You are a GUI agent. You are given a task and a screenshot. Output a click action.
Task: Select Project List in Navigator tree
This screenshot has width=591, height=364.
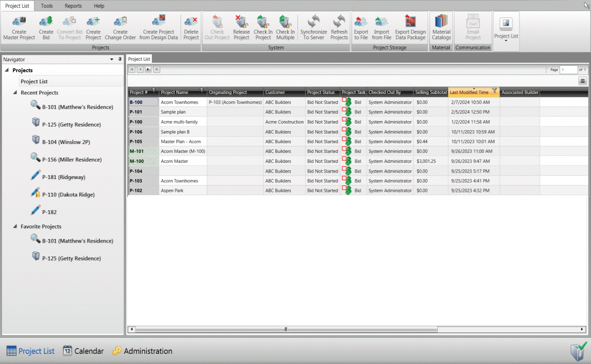point(34,81)
